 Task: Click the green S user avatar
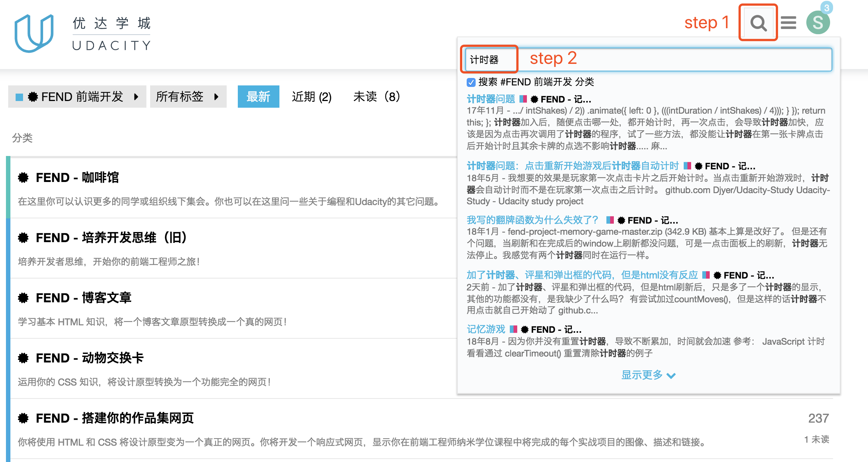817,23
